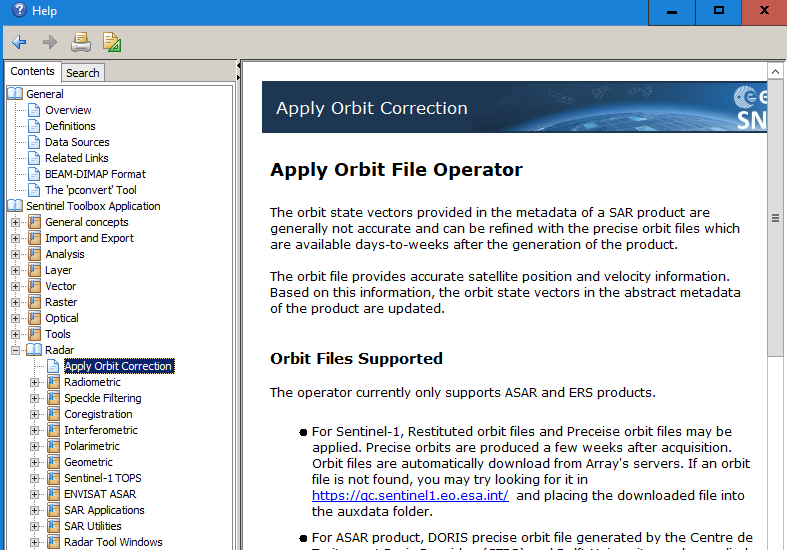This screenshot has width=787, height=550.
Task: Click the Vector folder icon
Action: 35,286
